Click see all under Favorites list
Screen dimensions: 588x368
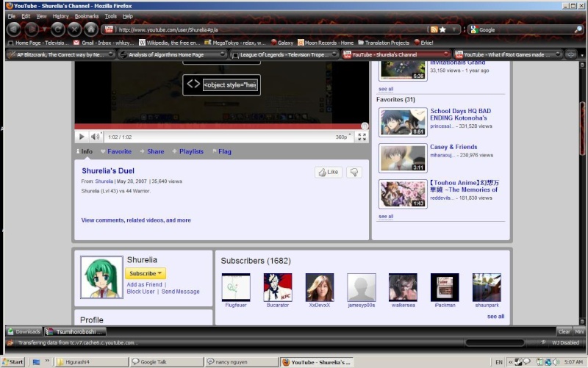coord(386,216)
